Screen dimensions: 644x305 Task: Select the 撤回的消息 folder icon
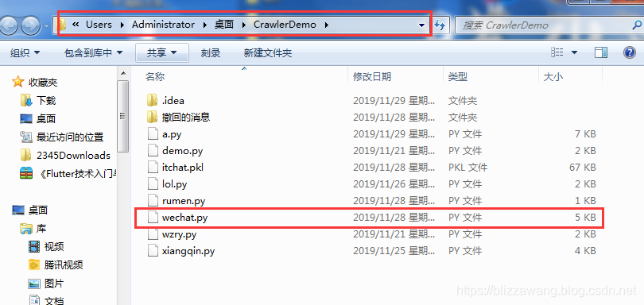pos(152,117)
